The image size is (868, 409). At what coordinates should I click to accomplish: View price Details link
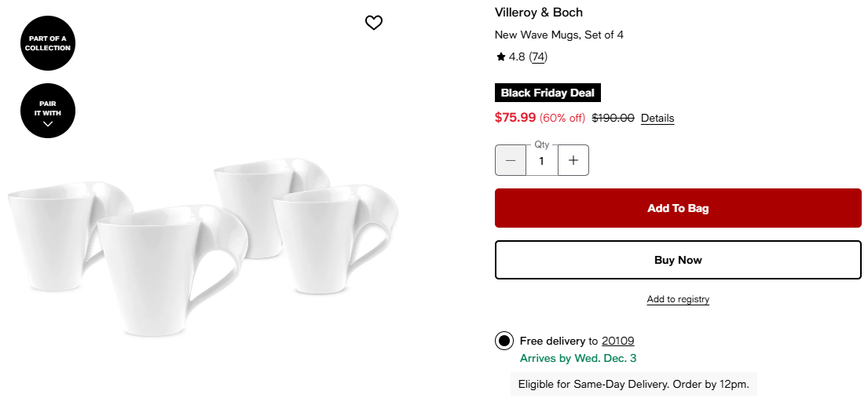pos(657,118)
